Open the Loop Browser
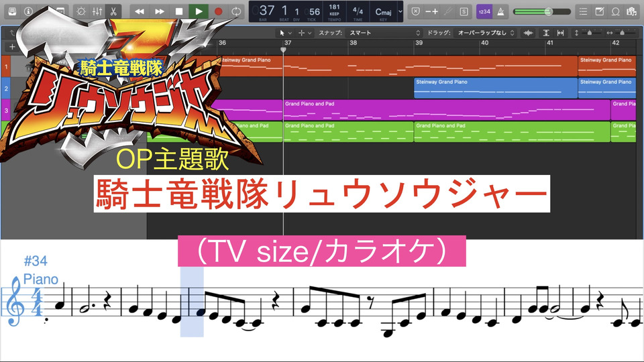 coord(615,11)
